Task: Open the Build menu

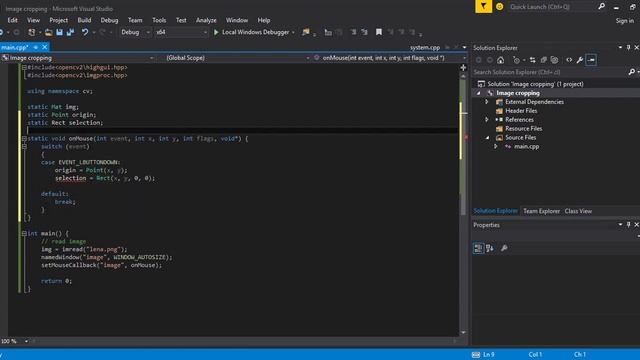Action: tap(84, 20)
